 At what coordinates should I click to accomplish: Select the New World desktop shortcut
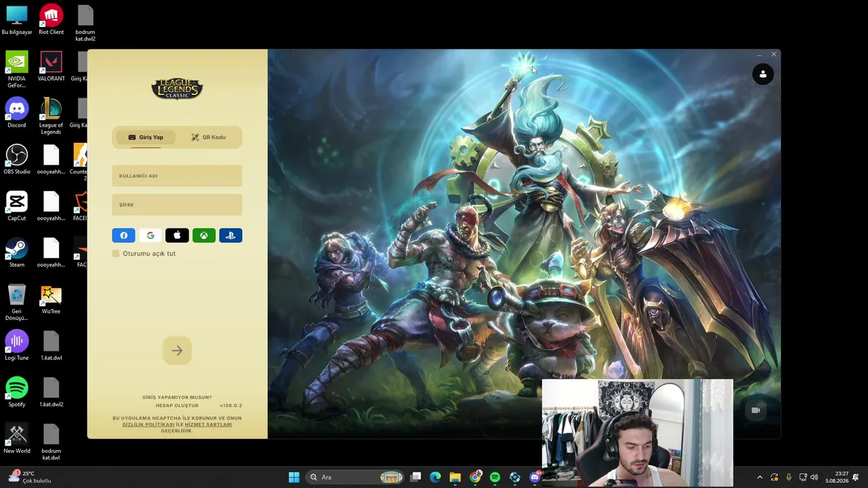[x=17, y=439]
